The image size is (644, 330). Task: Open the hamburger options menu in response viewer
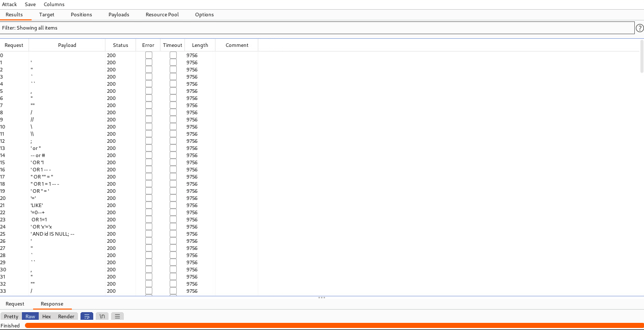coord(117,316)
